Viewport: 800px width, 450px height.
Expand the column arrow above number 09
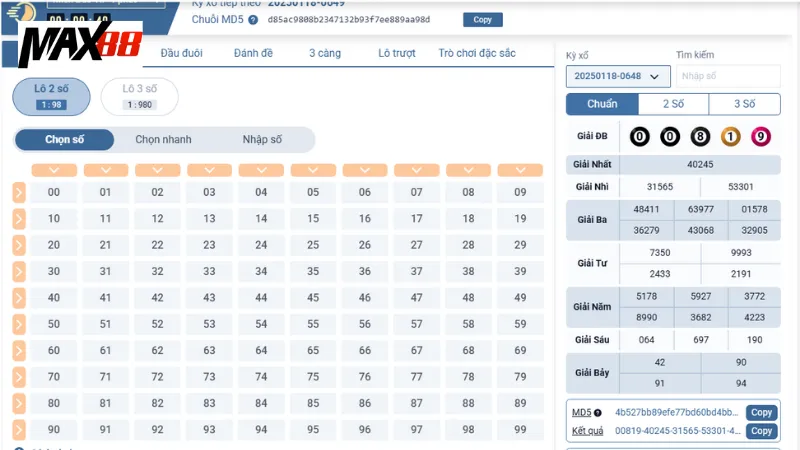520,170
